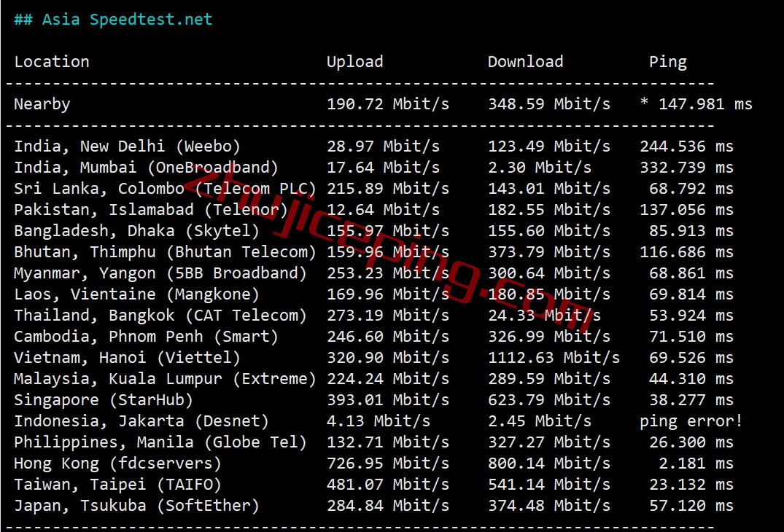Click the India, Mumbai (OneBroadband) entry
The image size is (784, 532).
pos(146,168)
